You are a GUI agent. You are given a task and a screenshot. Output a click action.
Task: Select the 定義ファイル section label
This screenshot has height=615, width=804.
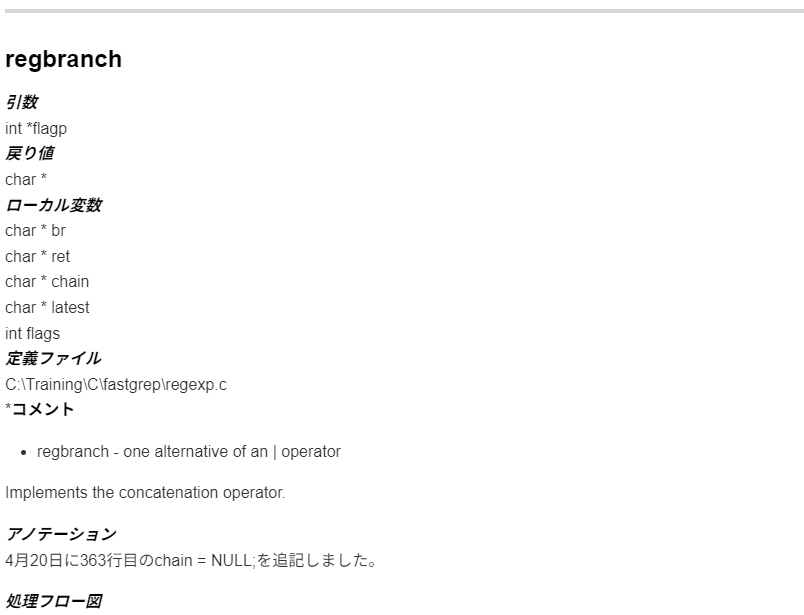[x=53, y=359]
